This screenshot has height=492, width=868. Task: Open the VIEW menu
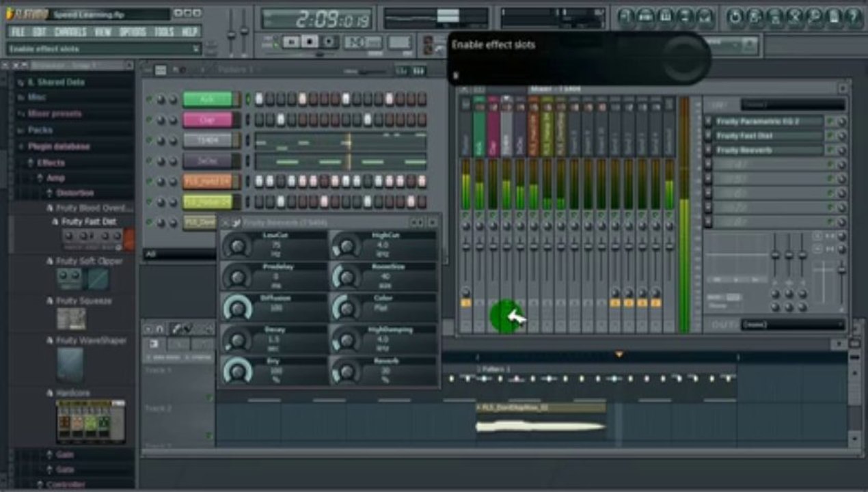pos(103,32)
